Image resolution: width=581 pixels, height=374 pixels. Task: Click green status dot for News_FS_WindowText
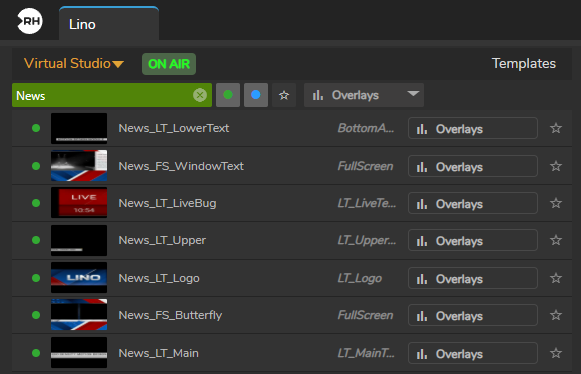coord(36,166)
